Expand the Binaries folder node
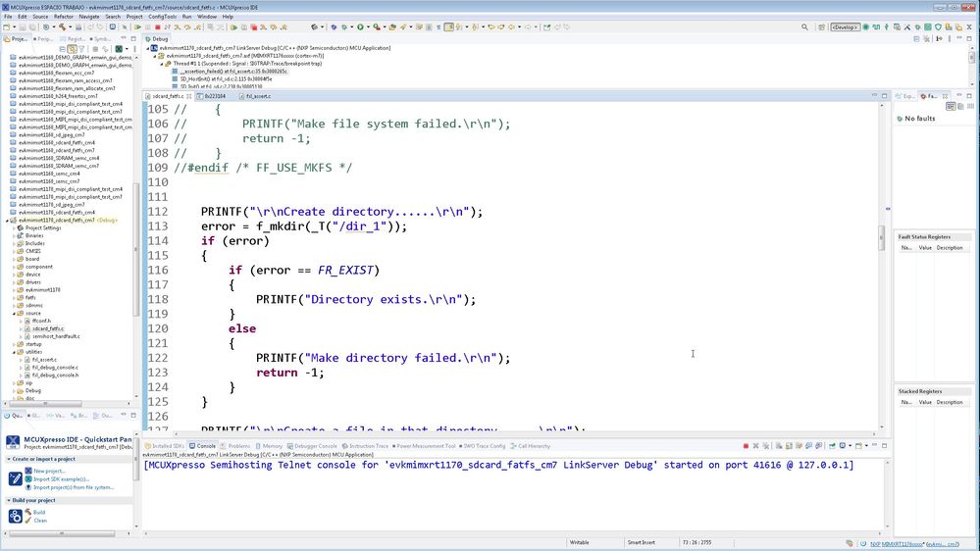Screen dimensions: 980x551 tap(14, 236)
